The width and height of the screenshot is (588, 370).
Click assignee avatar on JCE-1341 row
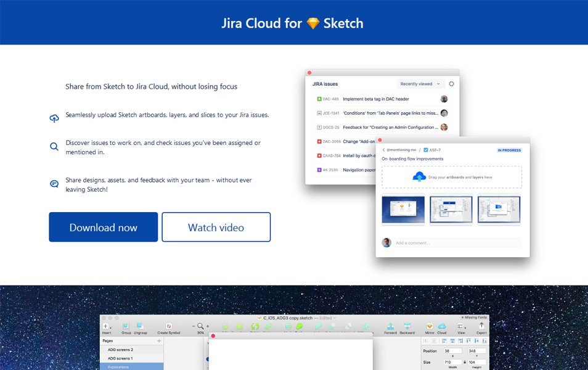coord(444,113)
